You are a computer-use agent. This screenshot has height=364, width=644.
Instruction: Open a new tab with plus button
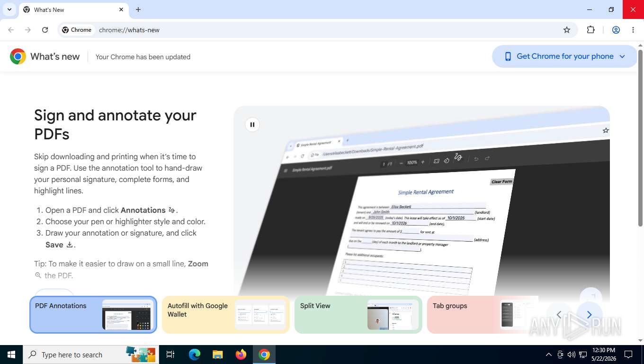138,9
